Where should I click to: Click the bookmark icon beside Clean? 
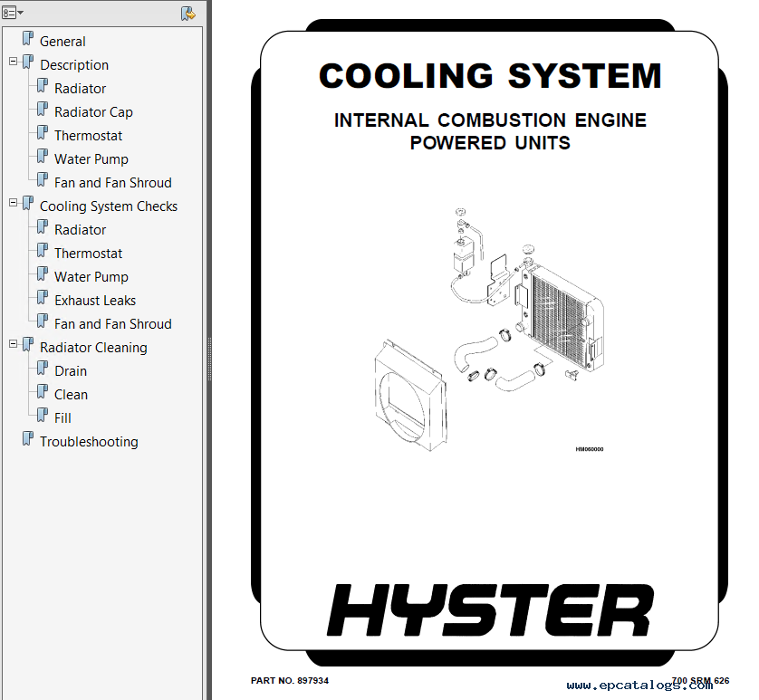click(43, 392)
